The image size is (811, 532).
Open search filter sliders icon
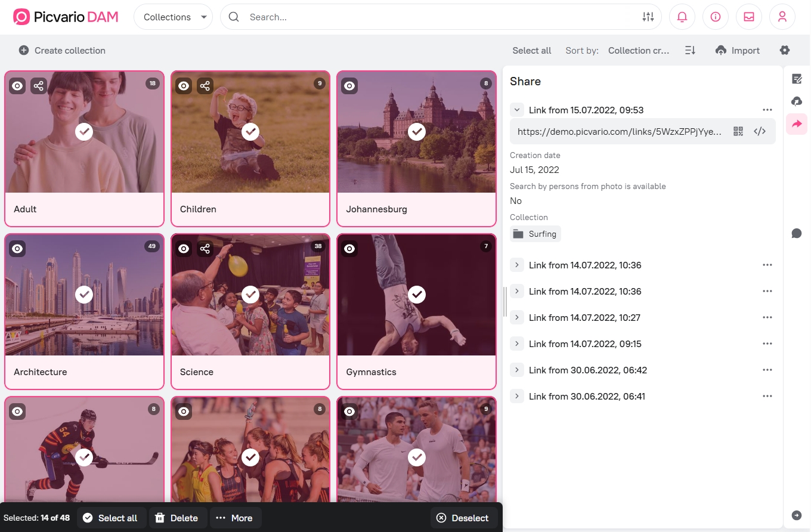pyautogui.click(x=648, y=17)
